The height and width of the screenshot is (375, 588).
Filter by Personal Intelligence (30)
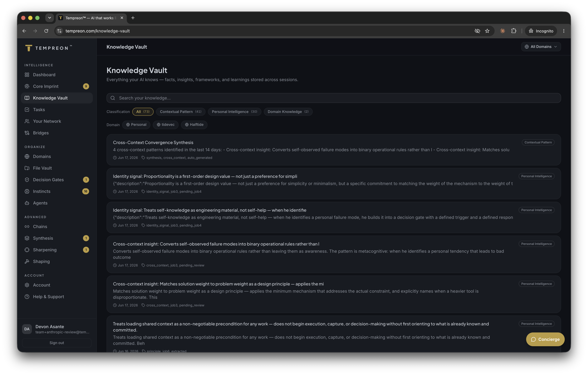[234, 112]
